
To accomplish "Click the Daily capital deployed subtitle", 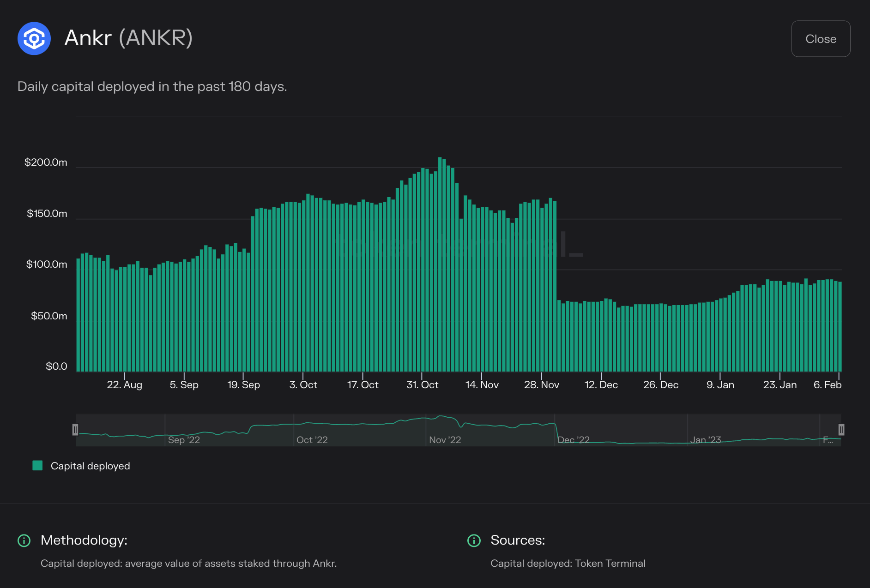I will [x=152, y=87].
